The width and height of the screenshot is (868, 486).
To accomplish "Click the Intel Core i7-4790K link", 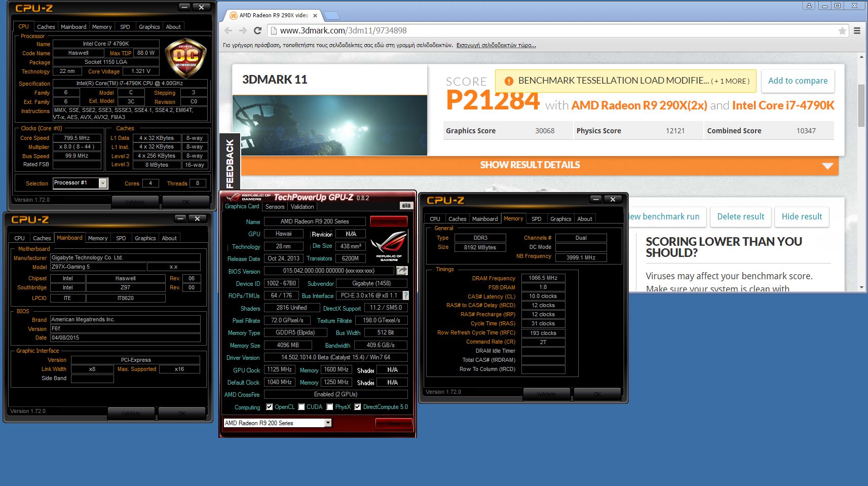I will [x=783, y=105].
